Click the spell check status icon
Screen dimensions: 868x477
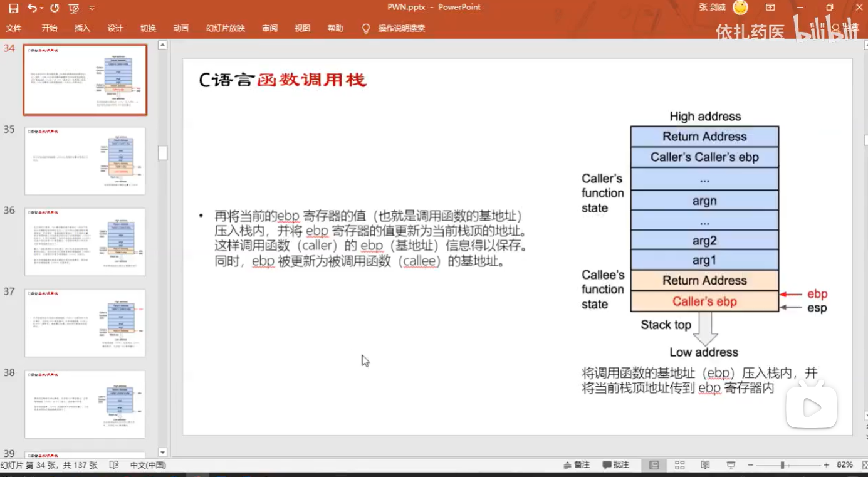click(x=114, y=465)
